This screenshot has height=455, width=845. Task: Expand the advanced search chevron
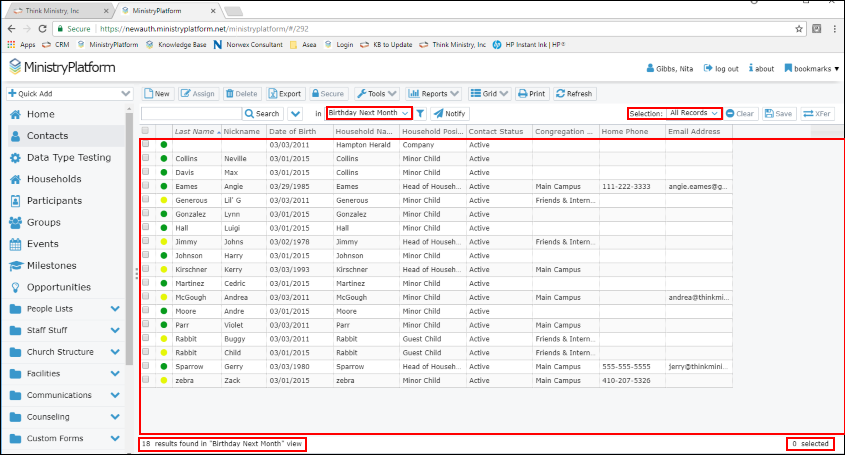point(295,114)
